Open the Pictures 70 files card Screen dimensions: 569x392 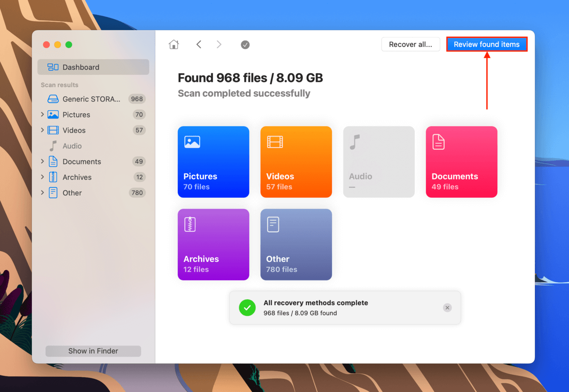click(x=213, y=162)
